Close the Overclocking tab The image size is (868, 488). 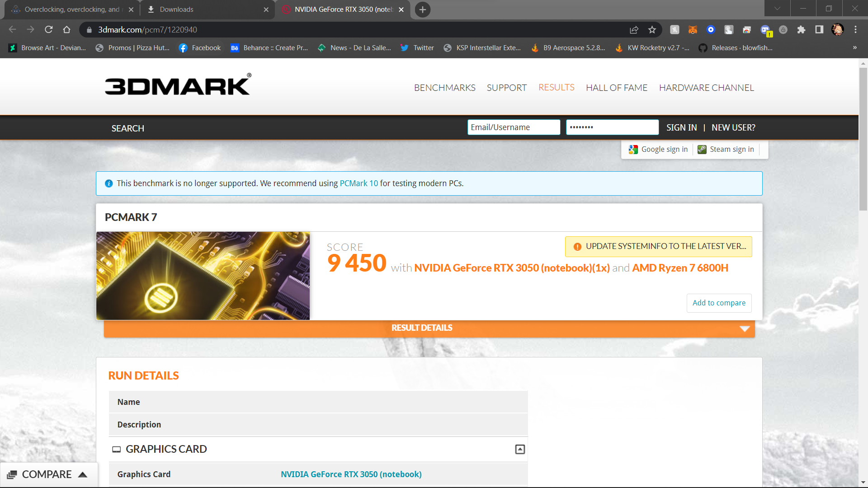[131, 9]
